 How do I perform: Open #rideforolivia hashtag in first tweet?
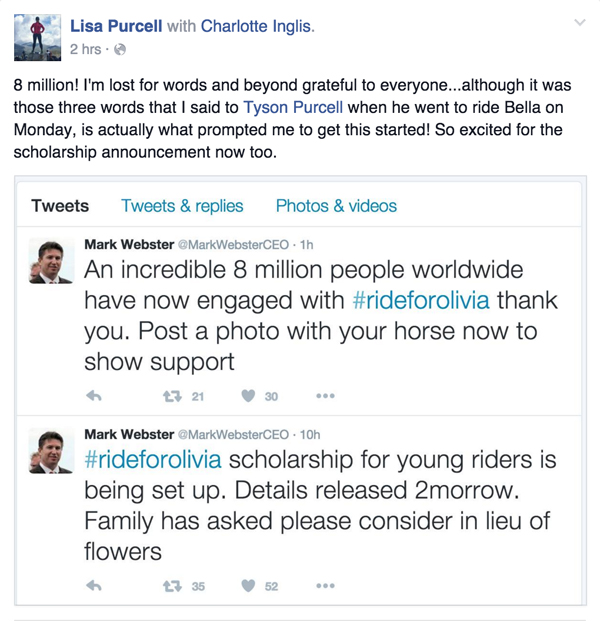(421, 300)
